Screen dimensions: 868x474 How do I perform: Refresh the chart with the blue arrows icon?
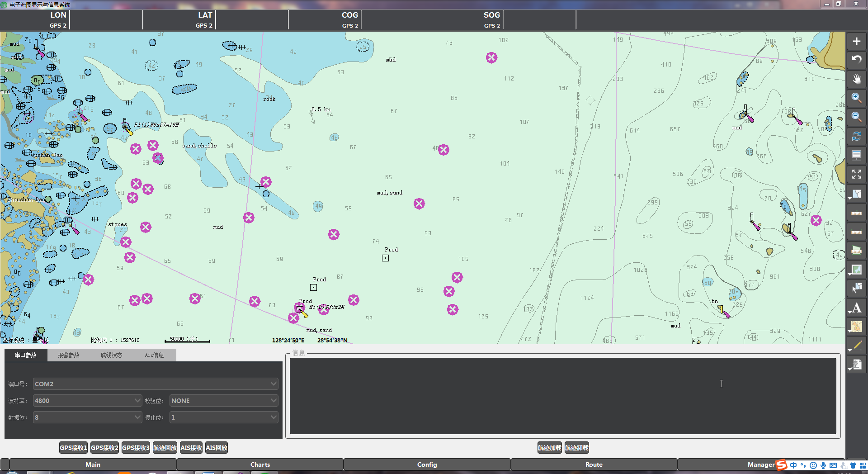(x=856, y=136)
